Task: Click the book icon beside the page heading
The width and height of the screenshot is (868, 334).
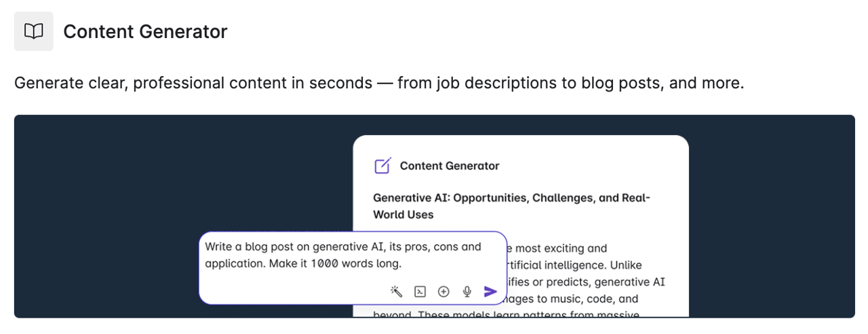Action: click(x=33, y=31)
